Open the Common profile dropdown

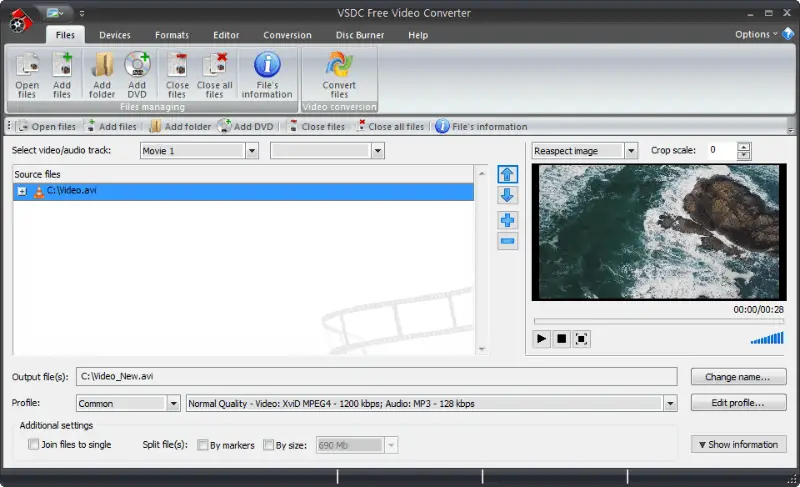point(173,403)
